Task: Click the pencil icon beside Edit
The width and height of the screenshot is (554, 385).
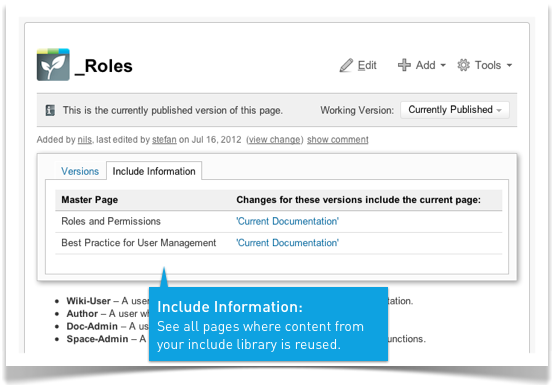Action: (x=346, y=65)
